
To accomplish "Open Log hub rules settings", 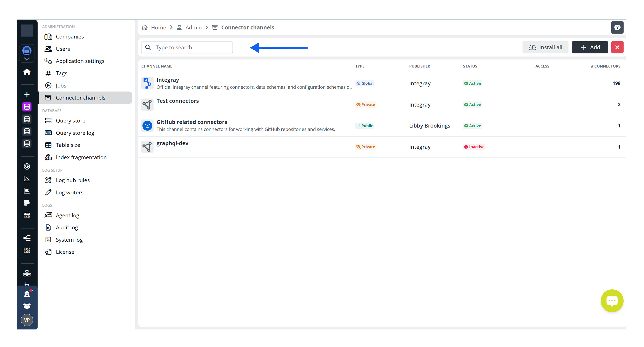I will [73, 180].
